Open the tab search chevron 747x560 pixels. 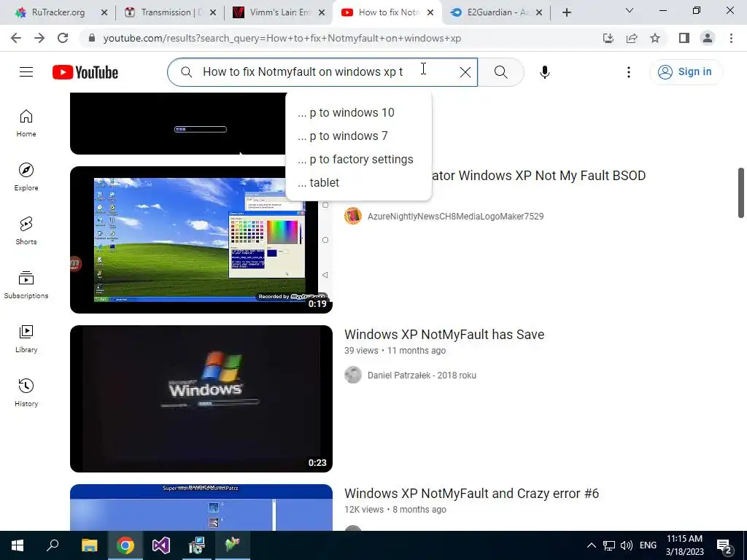click(630, 10)
